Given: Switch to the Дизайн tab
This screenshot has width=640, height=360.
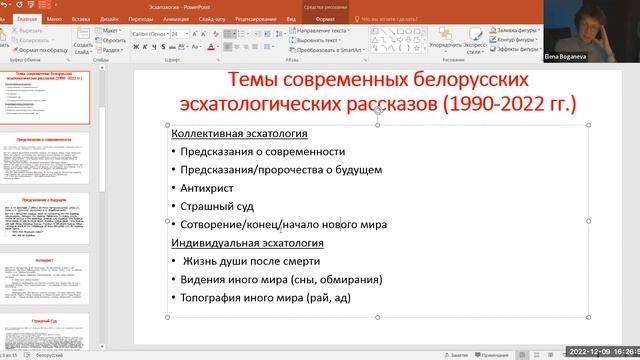Looking at the screenshot, I should (109, 19).
